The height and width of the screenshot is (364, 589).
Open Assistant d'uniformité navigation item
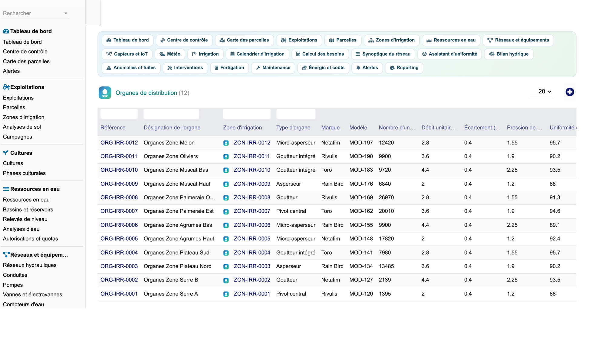pyautogui.click(x=449, y=54)
